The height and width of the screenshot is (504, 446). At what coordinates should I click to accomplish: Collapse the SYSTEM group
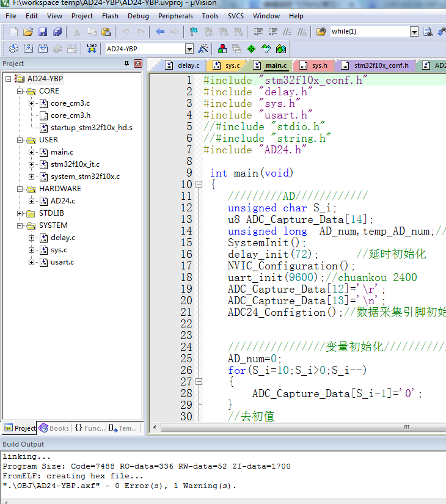(x=20, y=225)
